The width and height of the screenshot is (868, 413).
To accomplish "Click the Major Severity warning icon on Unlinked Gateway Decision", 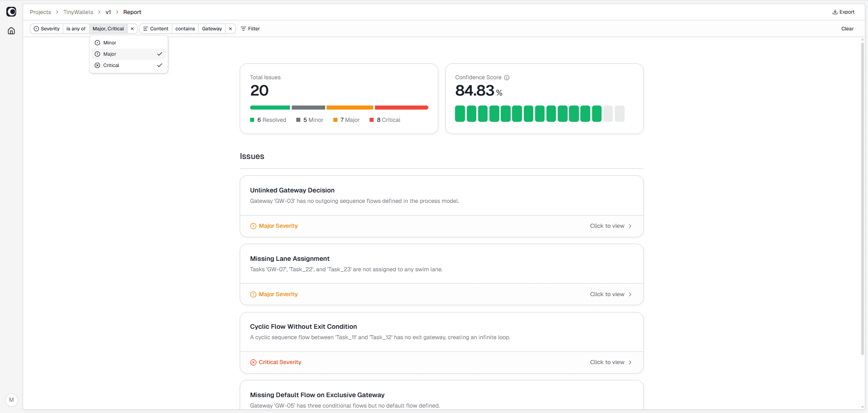I will click(253, 226).
